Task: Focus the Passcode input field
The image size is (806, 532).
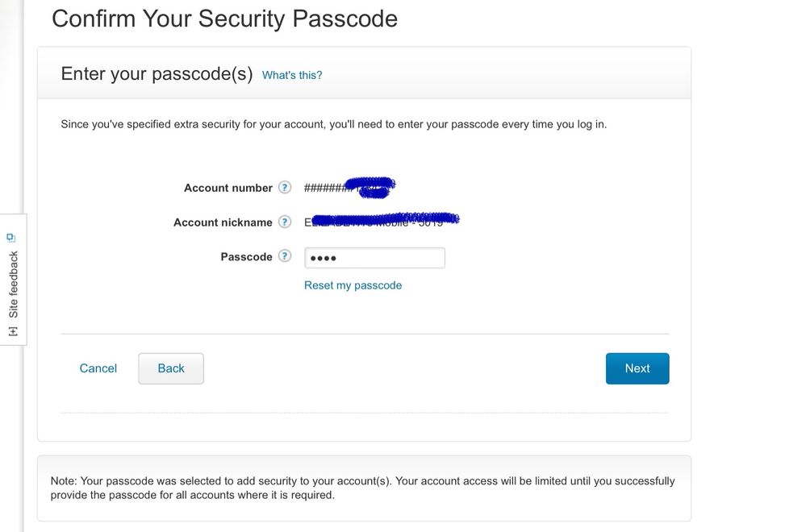Action: pos(374,258)
